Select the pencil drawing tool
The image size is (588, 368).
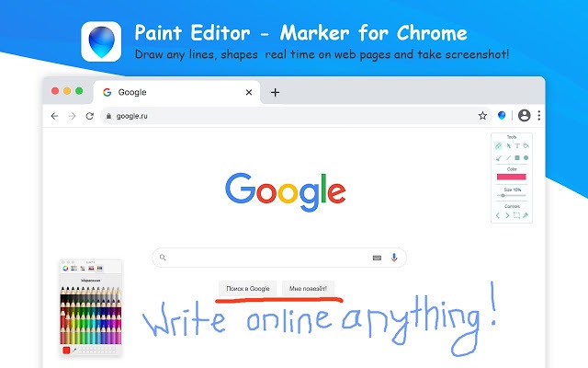(x=498, y=146)
